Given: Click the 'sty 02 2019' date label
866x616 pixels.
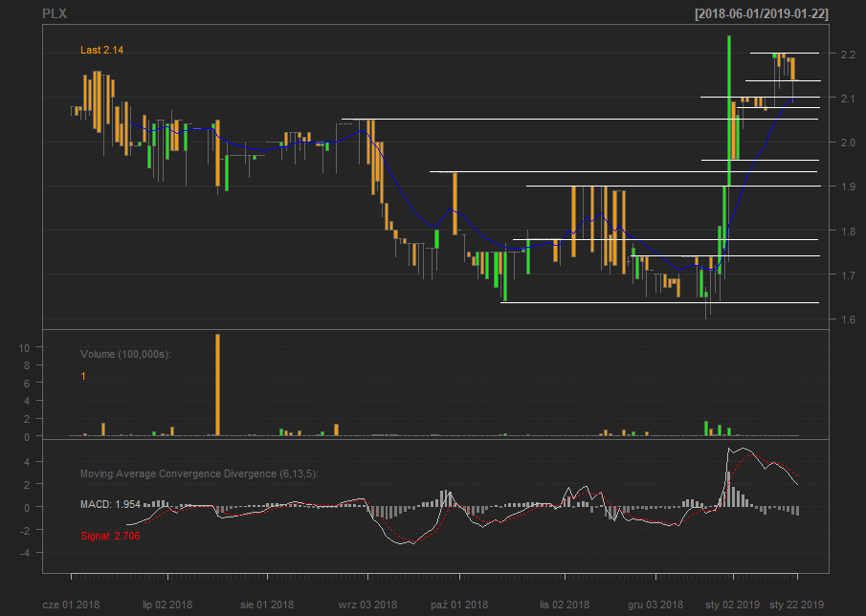Looking at the screenshot, I should pos(732,605).
